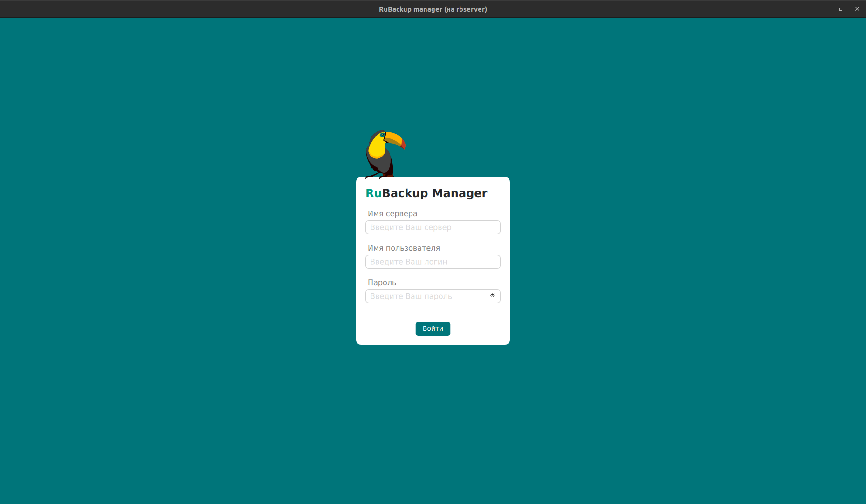
Task: Close the RuBackup manager window
Action: pyautogui.click(x=857, y=9)
